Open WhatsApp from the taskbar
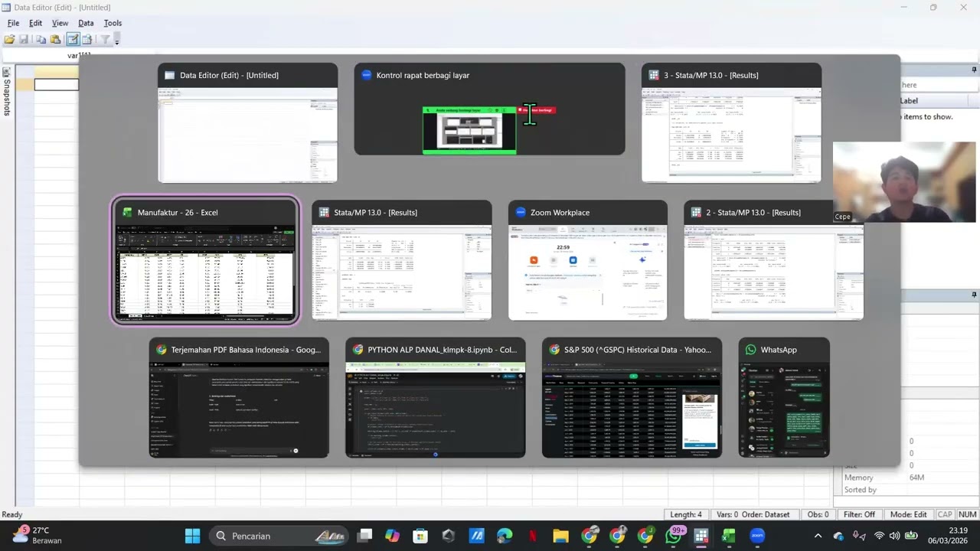 [674, 536]
